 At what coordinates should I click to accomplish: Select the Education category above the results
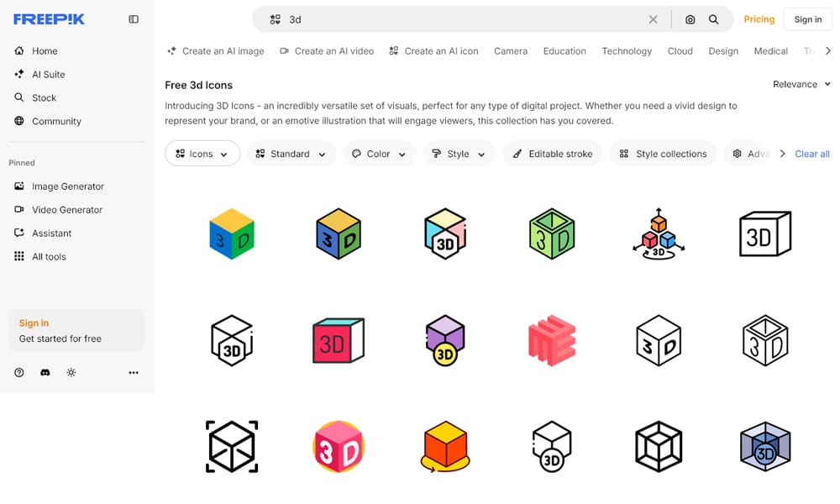564,51
